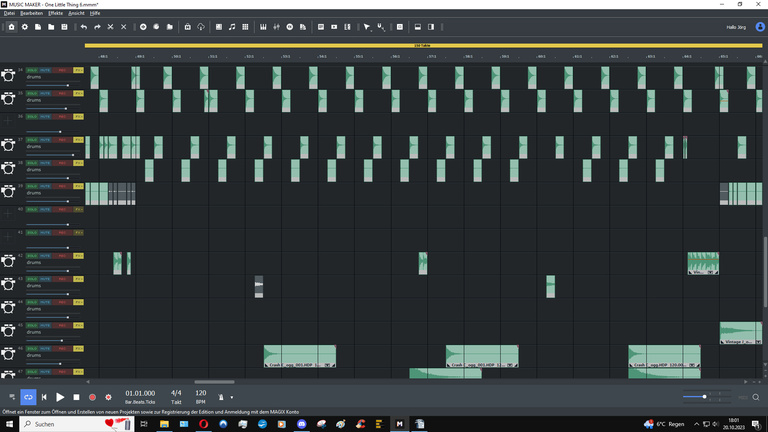
Task: Open the 4/4 time signature selector
Action: click(x=176, y=393)
